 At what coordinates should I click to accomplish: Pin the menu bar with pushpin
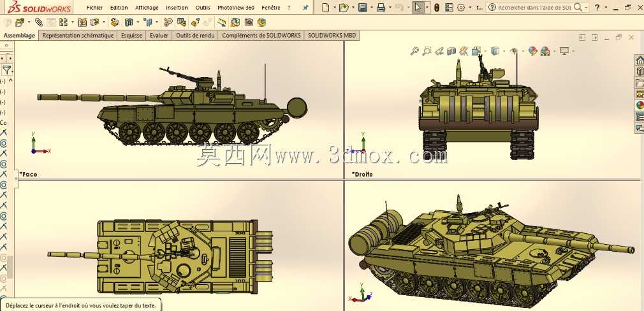(305, 8)
